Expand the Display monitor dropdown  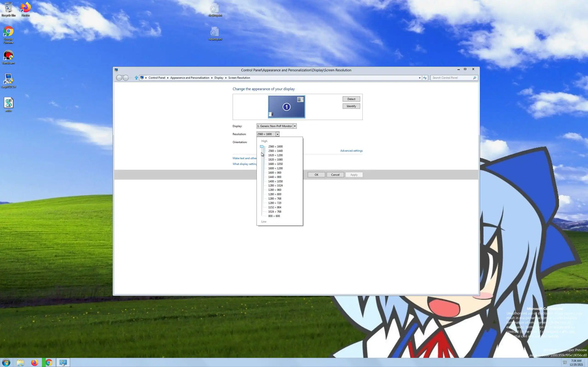294,126
